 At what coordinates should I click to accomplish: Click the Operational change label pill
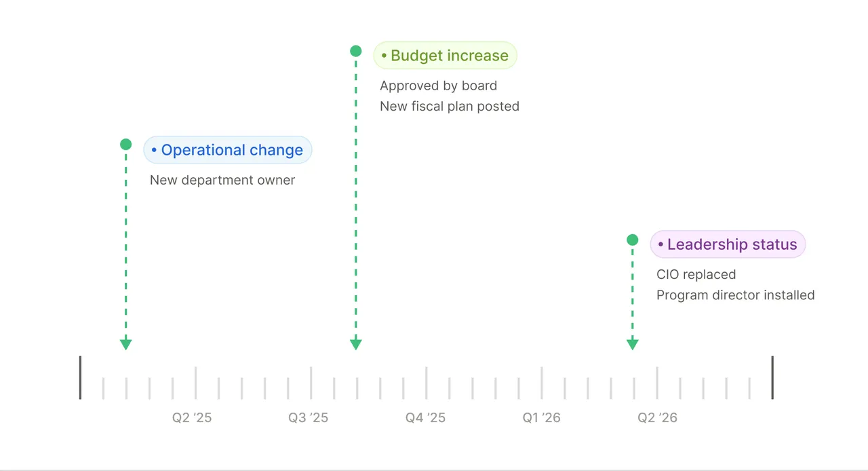(x=228, y=150)
